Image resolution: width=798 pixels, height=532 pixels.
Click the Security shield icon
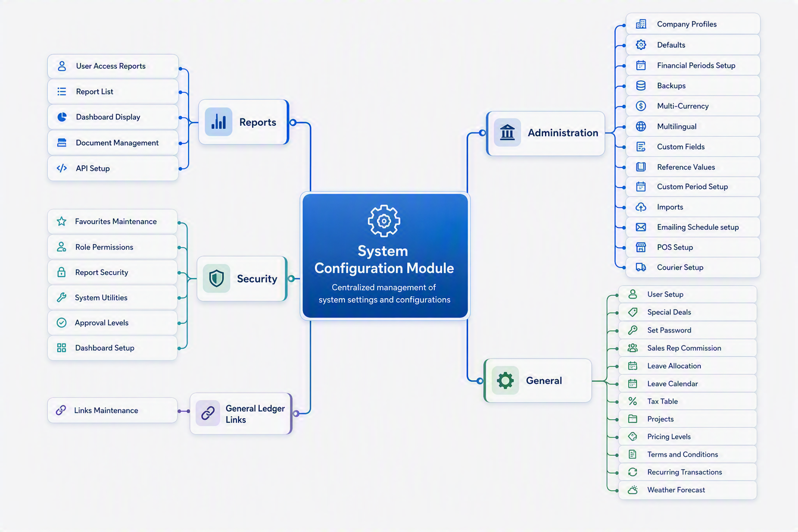coord(217,278)
